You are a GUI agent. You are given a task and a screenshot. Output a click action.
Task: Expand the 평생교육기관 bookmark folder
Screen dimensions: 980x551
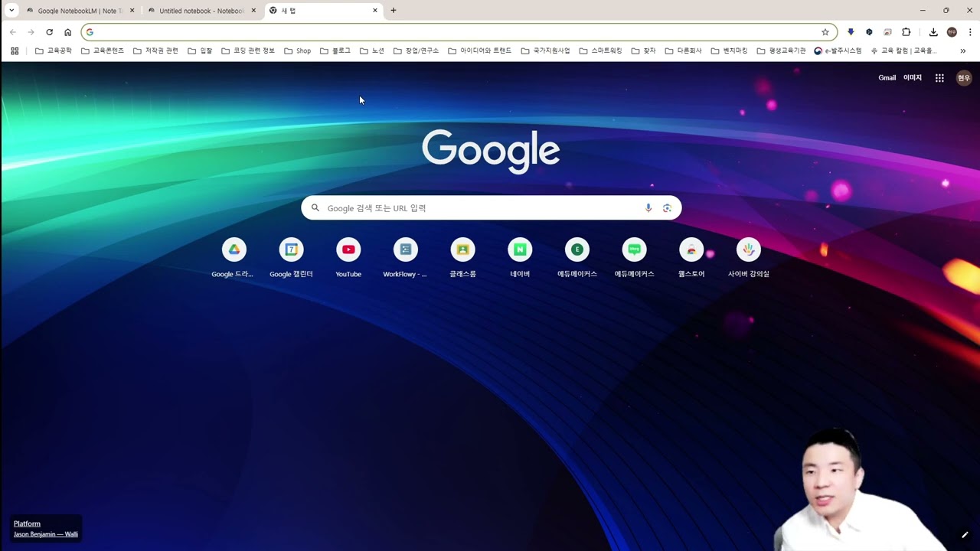(782, 51)
